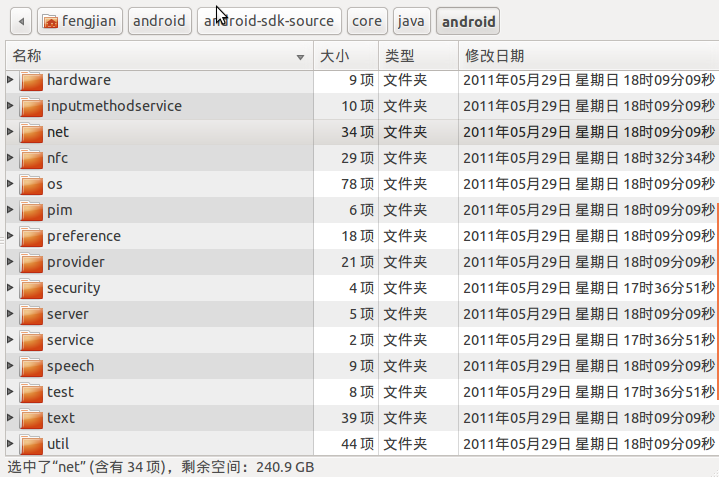
Task: Click the security folder icon
Action: click(x=31, y=288)
